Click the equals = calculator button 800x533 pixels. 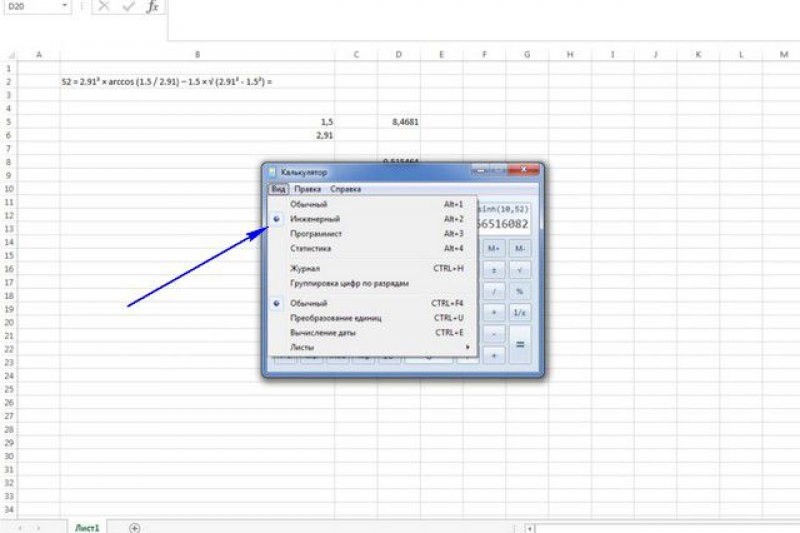point(519,345)
